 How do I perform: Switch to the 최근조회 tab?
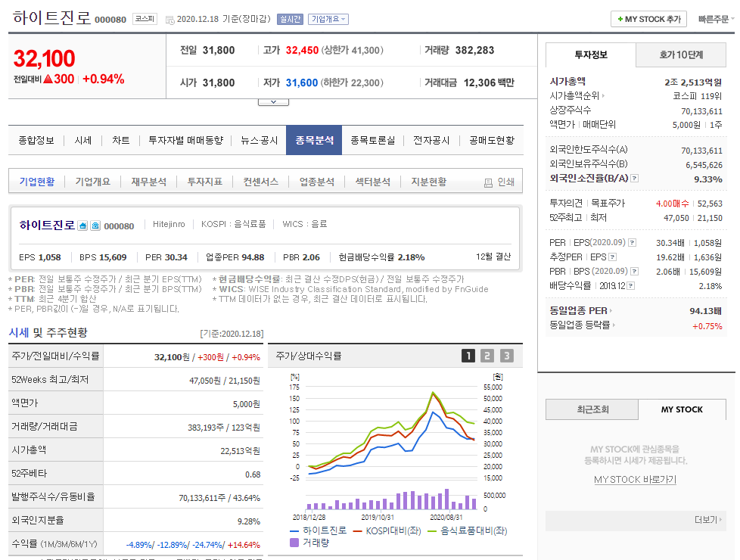click(x=592, y=409)
